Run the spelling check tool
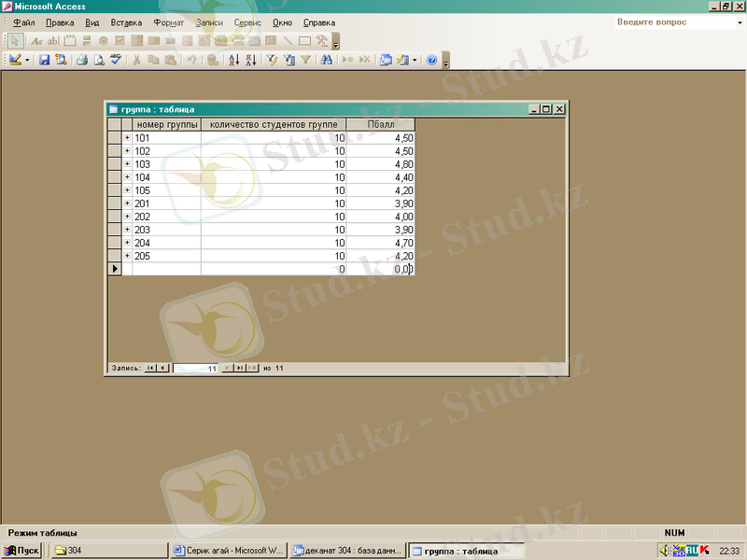747x560 pixels. coord(116,60)
